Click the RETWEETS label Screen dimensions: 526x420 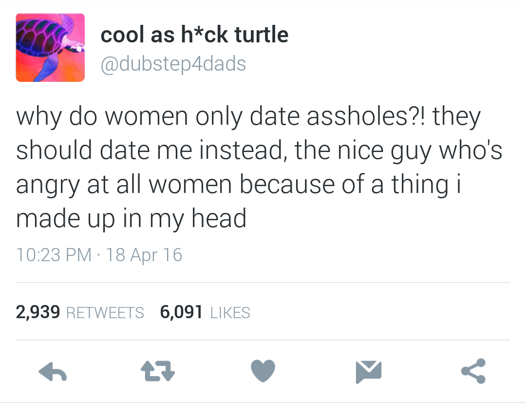click(x=105, y=313)
